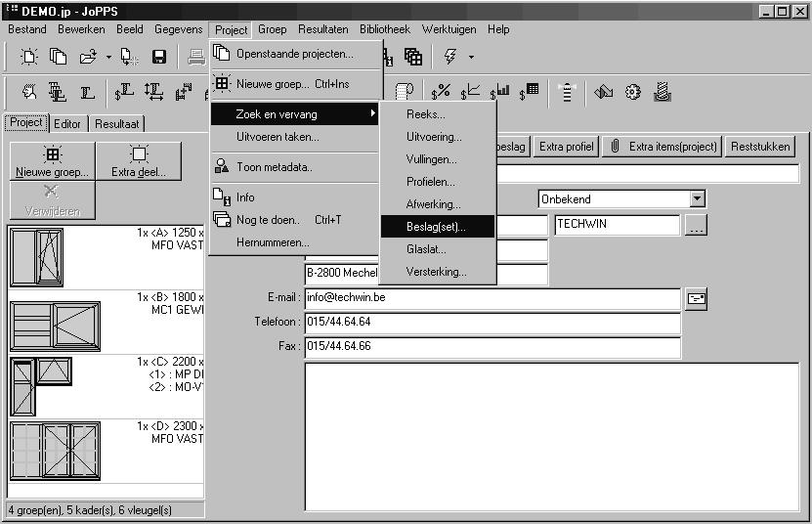812x524 pixels.
Task: Switch to the Editor tab
Action: (x=67, y=124)
